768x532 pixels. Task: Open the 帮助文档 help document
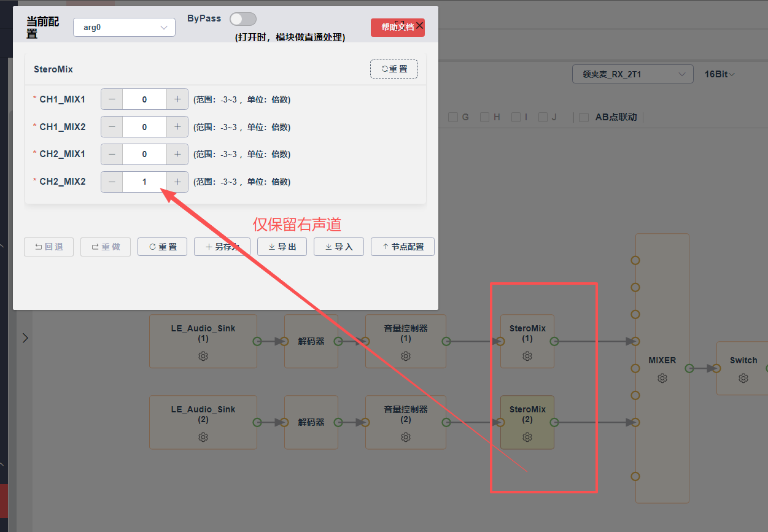pos(398,28)
